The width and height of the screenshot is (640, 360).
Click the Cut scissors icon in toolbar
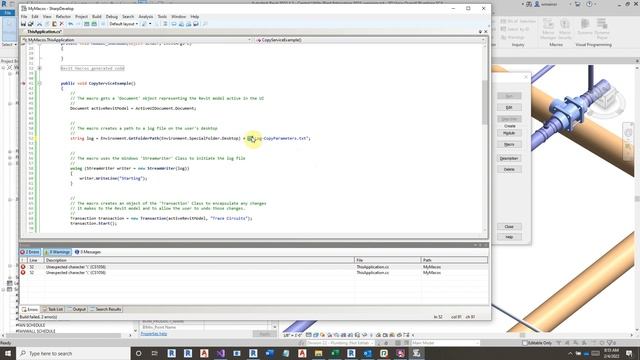pos(39,24)
